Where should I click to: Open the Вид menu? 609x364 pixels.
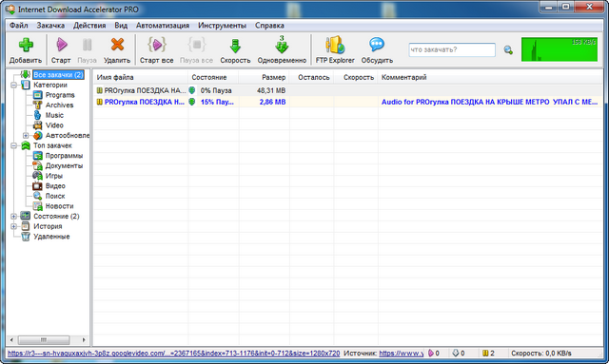[x=121, y=26]
